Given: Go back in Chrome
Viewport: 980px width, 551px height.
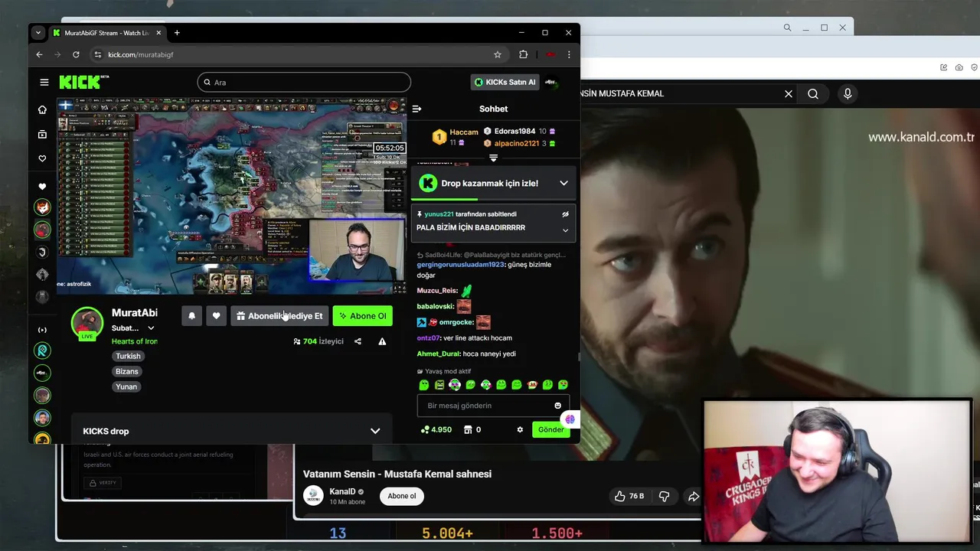Looking at the screenshot, I should pyautogui.click(x=39, y=54).
